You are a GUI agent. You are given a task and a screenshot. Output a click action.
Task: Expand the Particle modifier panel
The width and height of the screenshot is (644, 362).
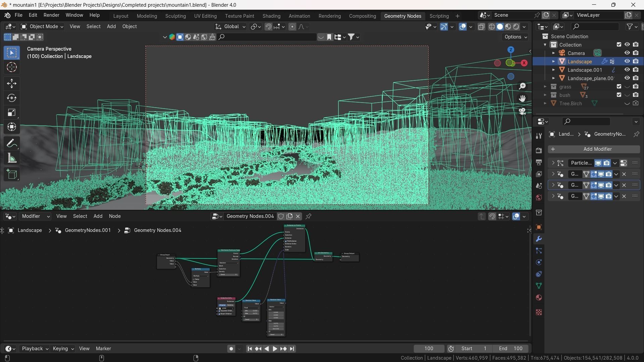pos(553,163)
